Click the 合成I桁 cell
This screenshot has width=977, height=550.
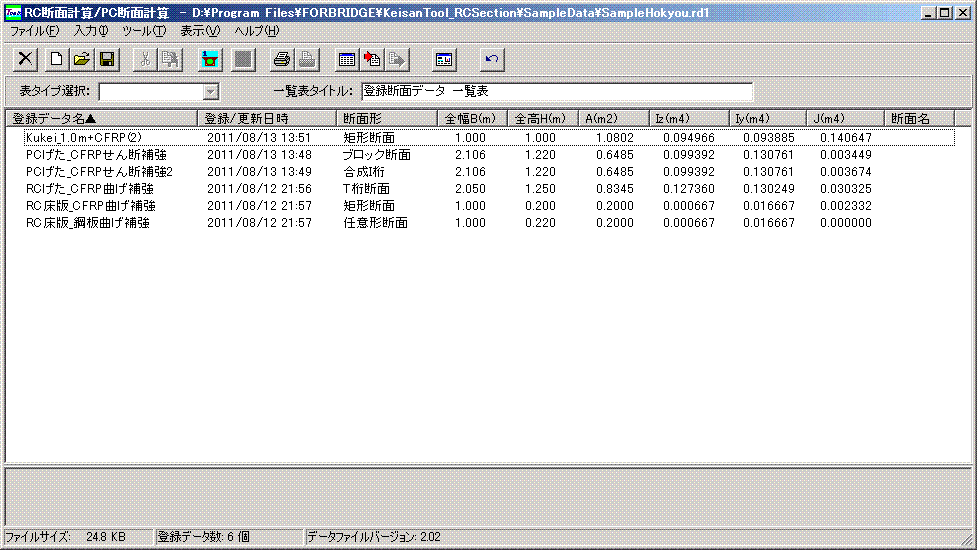coord(364,171)
